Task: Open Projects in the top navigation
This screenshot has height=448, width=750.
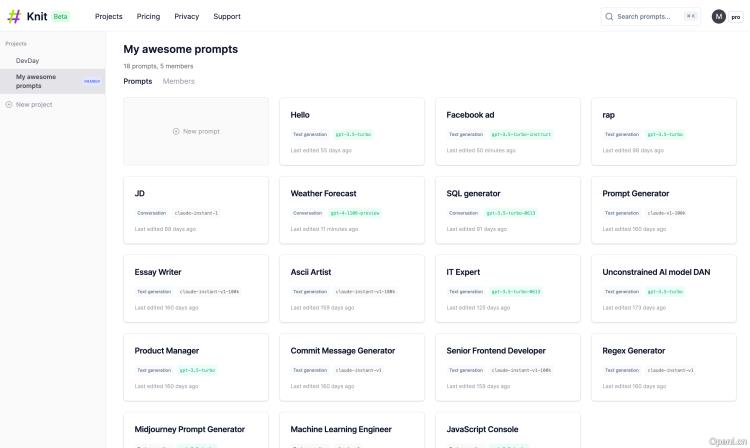Action: (108, 16)
